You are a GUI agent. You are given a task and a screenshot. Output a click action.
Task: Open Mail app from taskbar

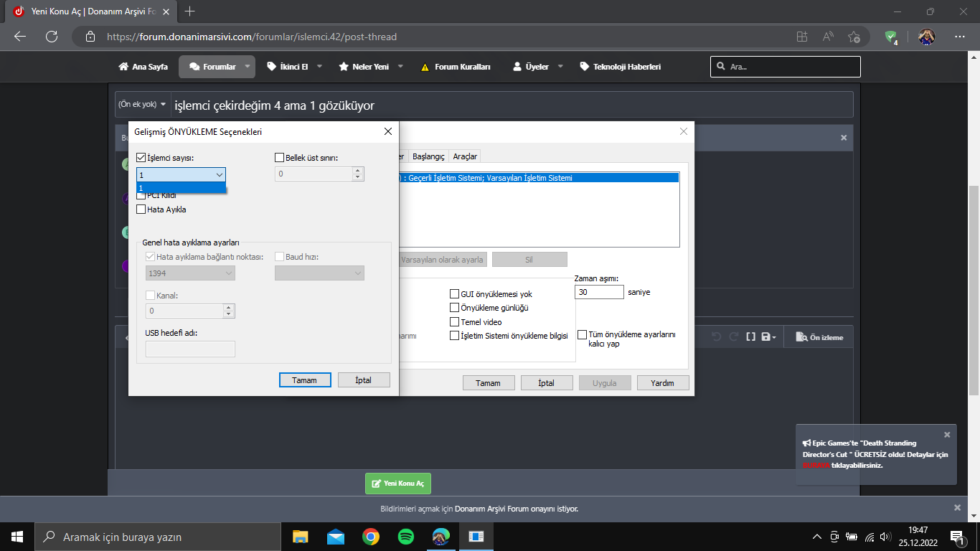pyautogui.click(x=336, y=537)
